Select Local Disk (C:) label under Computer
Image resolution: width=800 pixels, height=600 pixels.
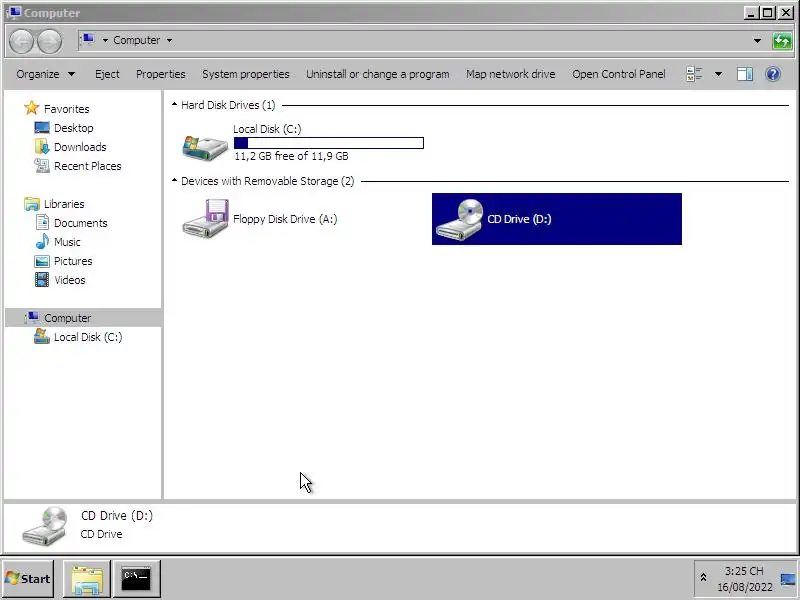[88, 337]
